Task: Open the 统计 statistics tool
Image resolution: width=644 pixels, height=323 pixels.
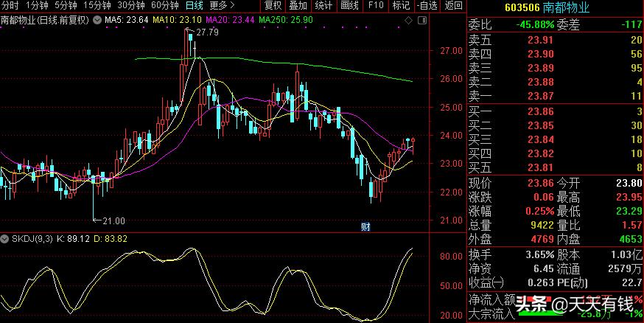Action: tap(323, 6)
